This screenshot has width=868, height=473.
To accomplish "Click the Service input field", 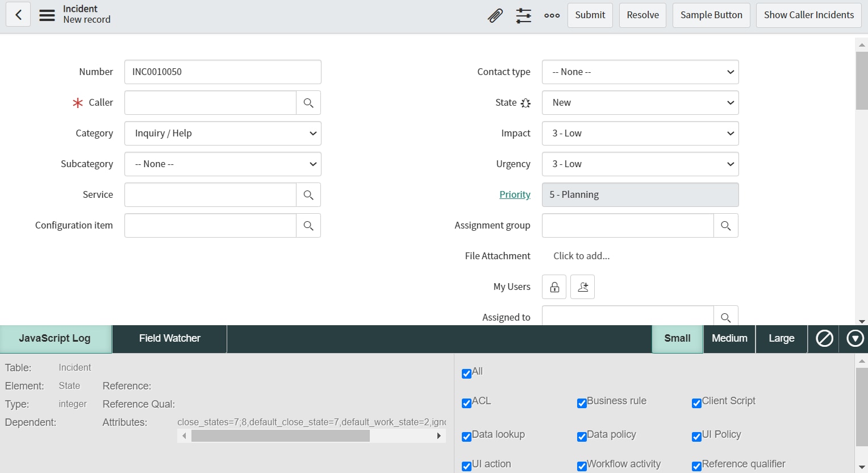I will pos(210,195).
